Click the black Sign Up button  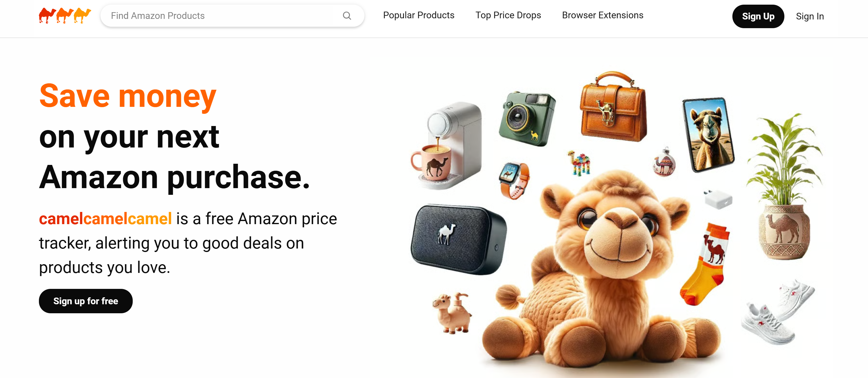(758, 16)
